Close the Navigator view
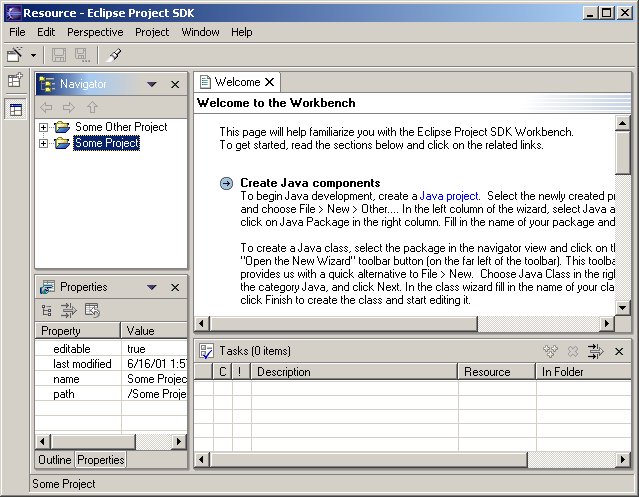This screenshot has height=497, width=639. click(x=175, y=85)
